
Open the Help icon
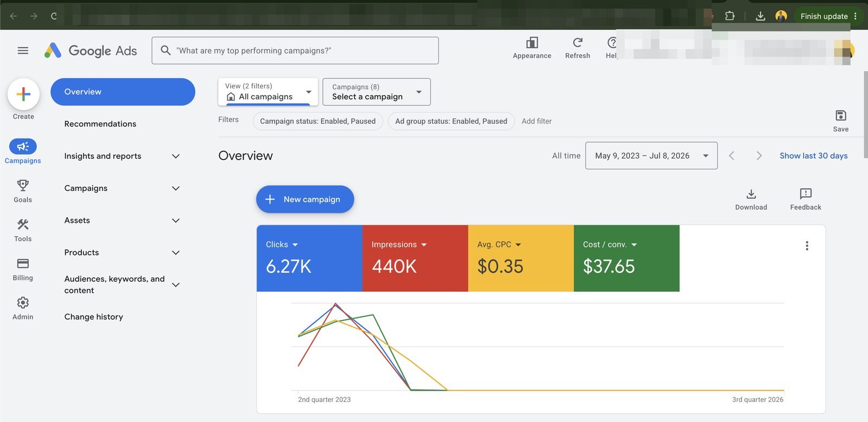(x=612, y=48)
